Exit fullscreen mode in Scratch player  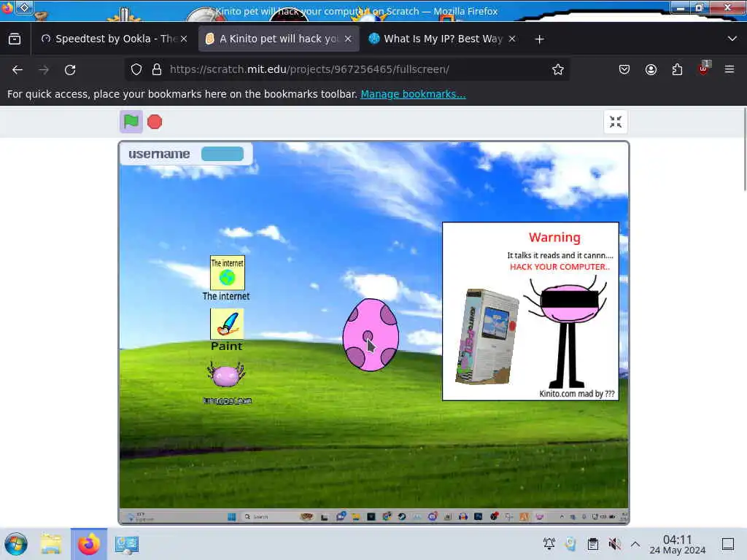(x=616, y=122)
